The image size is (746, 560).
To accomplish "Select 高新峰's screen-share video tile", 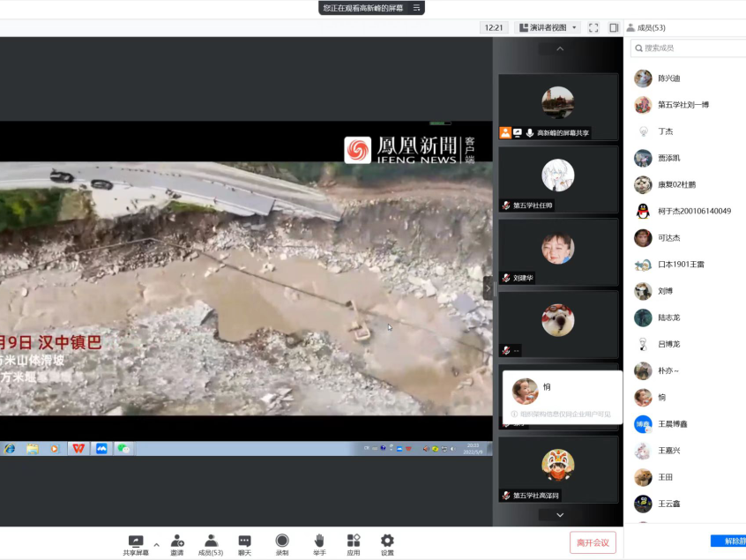I will click(x=558, y=107).
